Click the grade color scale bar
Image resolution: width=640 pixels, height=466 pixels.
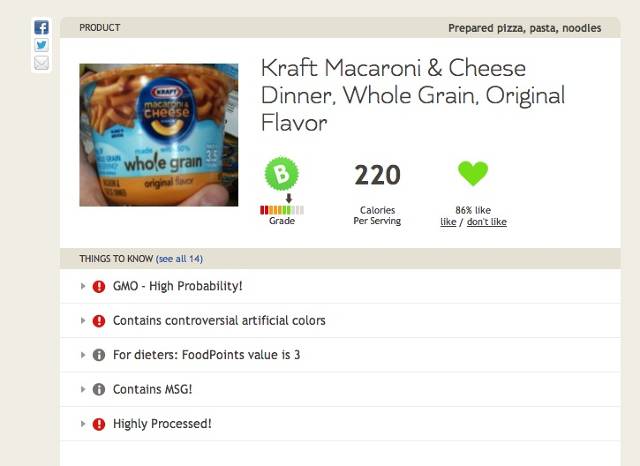[282, 210]
